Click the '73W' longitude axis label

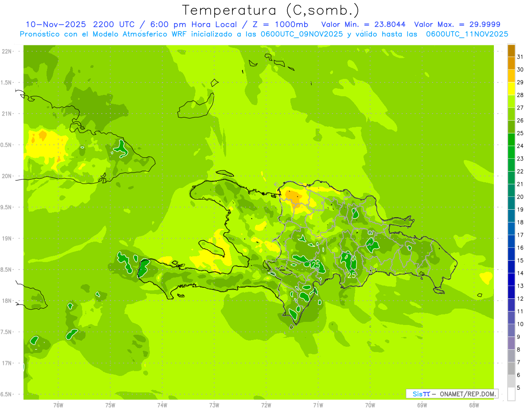pos(214,406)
